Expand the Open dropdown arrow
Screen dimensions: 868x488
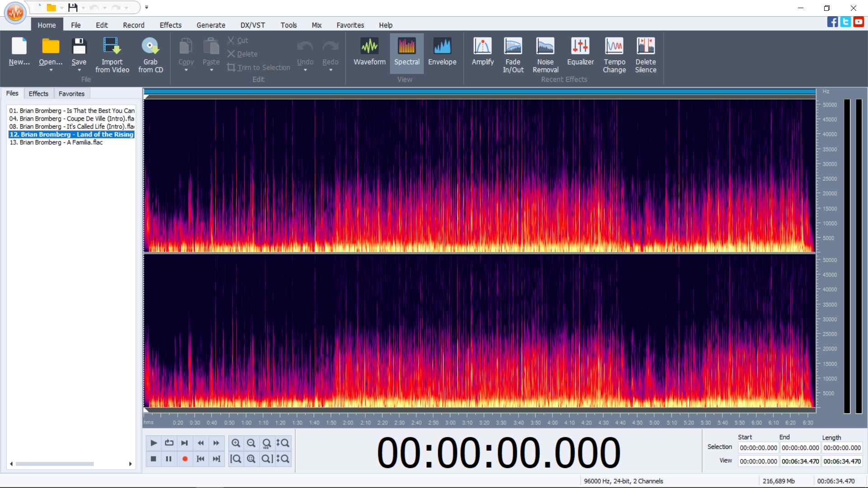click(x=51, y=70)
